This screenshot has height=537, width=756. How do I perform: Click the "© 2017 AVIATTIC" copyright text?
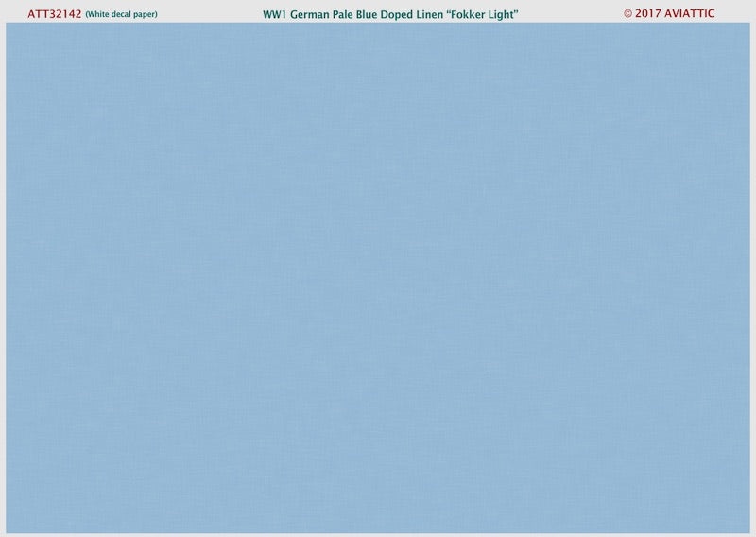[669, 13]
